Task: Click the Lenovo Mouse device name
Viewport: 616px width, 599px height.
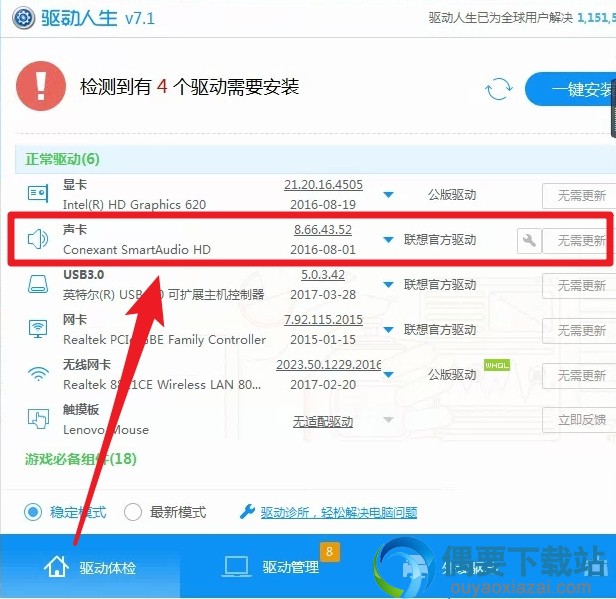Action: point(106,430)
